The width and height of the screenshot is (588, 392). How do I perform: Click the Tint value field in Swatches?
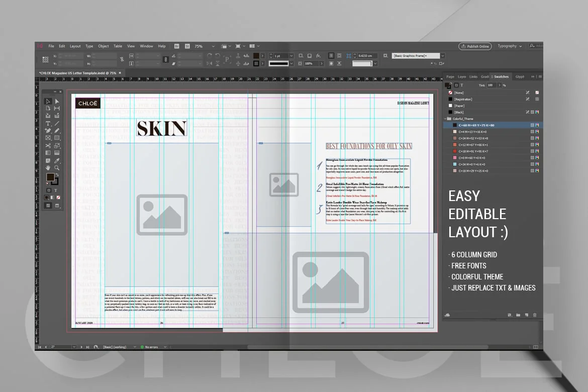pos(491,85)
